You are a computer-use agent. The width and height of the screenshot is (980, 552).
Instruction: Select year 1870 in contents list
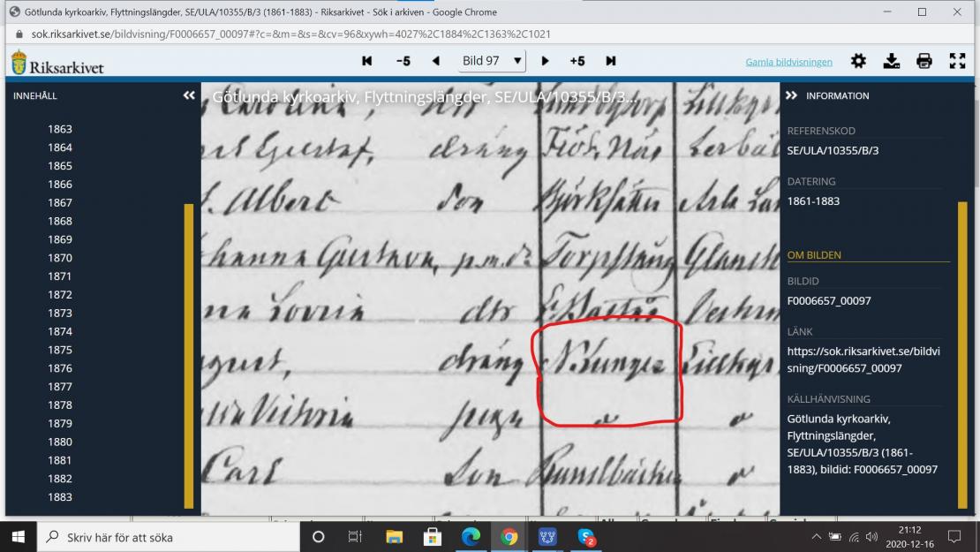point(60,258)
